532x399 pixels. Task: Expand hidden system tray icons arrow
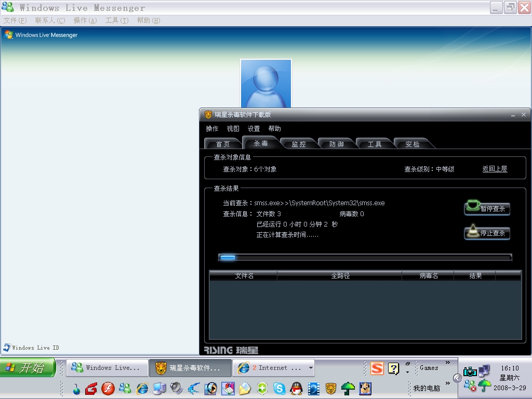pos(457,378)
